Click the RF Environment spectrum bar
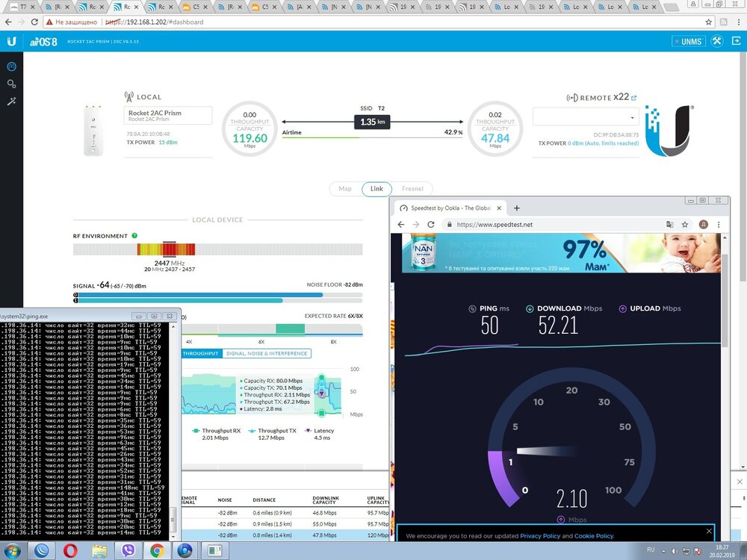This screenshot has width=747, height=560. [x=134, y=249]
